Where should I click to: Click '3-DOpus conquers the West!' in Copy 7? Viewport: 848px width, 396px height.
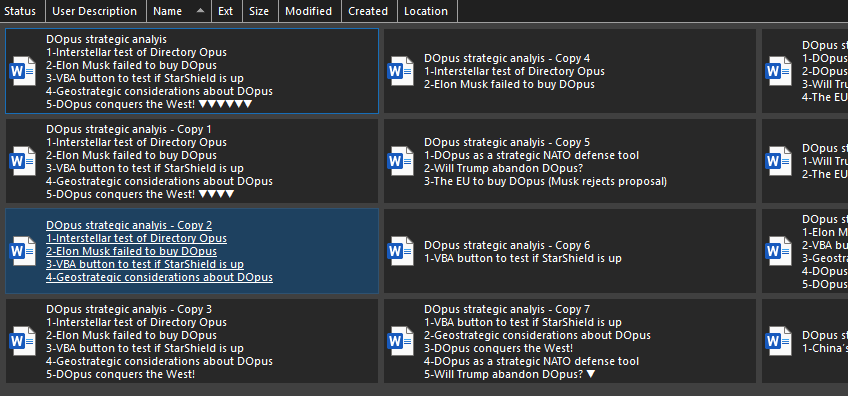click(x=498, y=348)
